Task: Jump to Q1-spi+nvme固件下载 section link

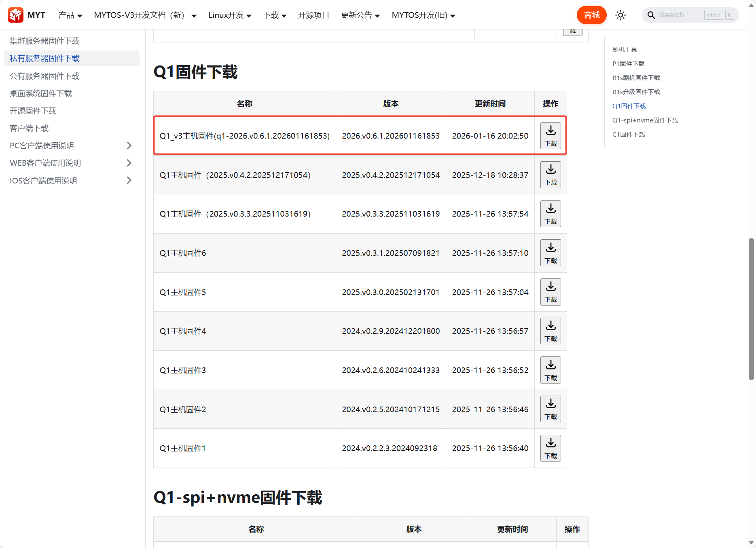Action: (645, 120)
